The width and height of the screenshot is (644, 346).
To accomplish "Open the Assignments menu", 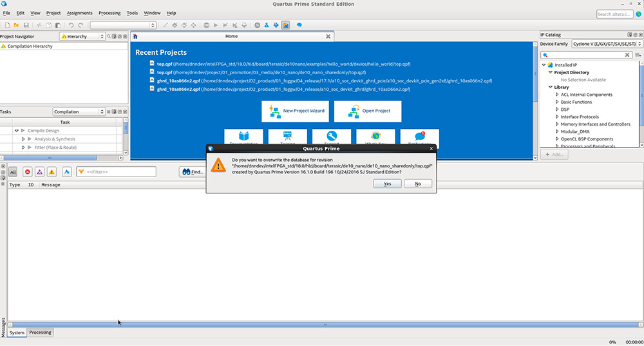I will (x=80, y=13).
